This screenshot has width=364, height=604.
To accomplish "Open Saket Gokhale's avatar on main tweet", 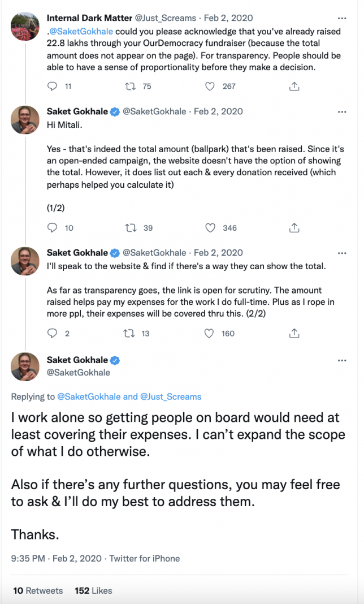I will click(25, 366).
